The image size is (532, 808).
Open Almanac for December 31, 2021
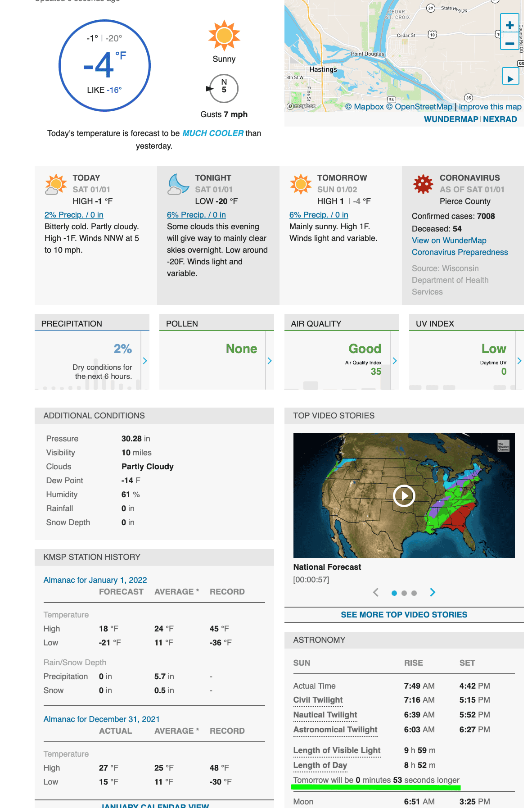click(x=102, y=719)
